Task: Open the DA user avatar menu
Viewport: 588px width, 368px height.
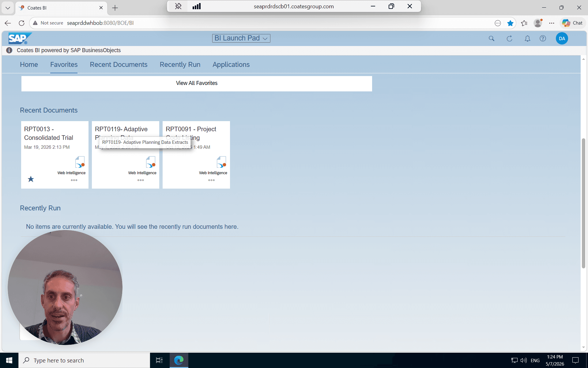Action: 562,38
